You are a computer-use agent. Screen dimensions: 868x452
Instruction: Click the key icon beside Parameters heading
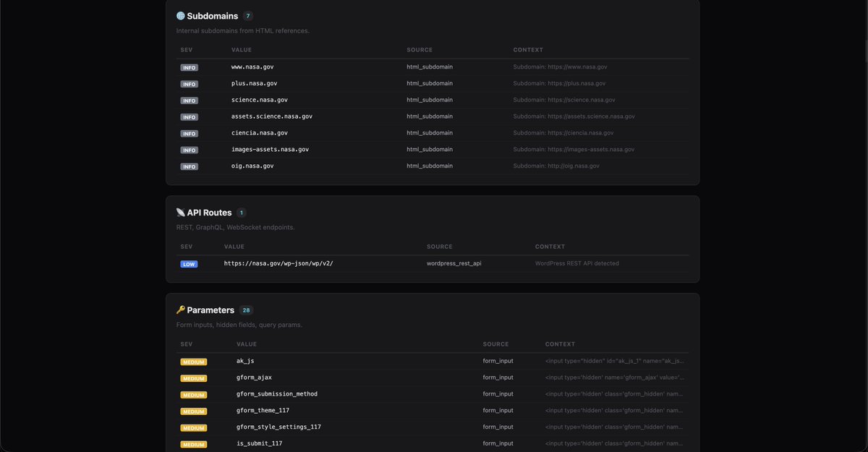[180, 310]
